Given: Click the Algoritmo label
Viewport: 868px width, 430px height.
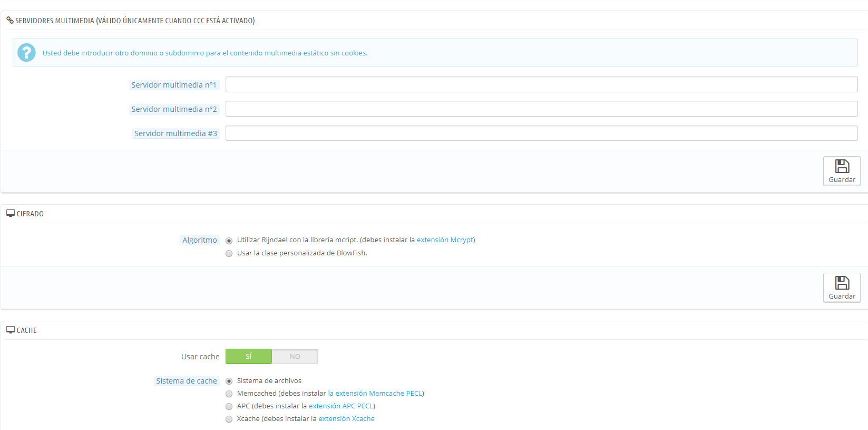Looking at the screenshot, I should point(199,240).
